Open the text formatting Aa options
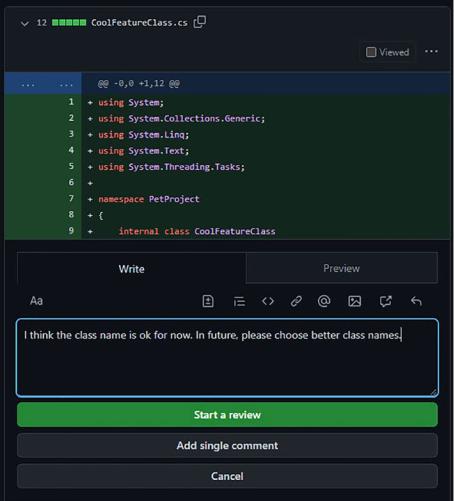 pos(36,301)
